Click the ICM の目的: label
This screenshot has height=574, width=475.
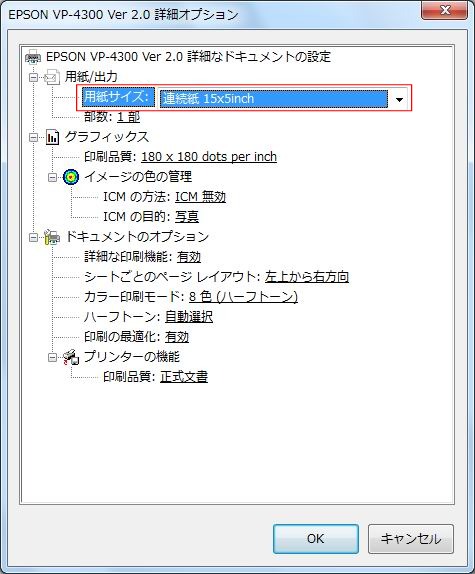(137, 217)
